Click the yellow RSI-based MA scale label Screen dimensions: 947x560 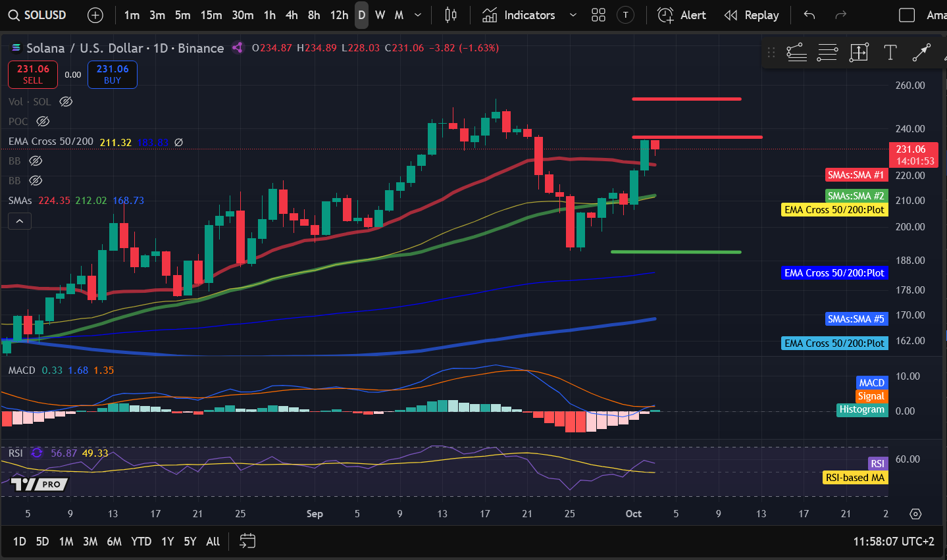point(856,478)
